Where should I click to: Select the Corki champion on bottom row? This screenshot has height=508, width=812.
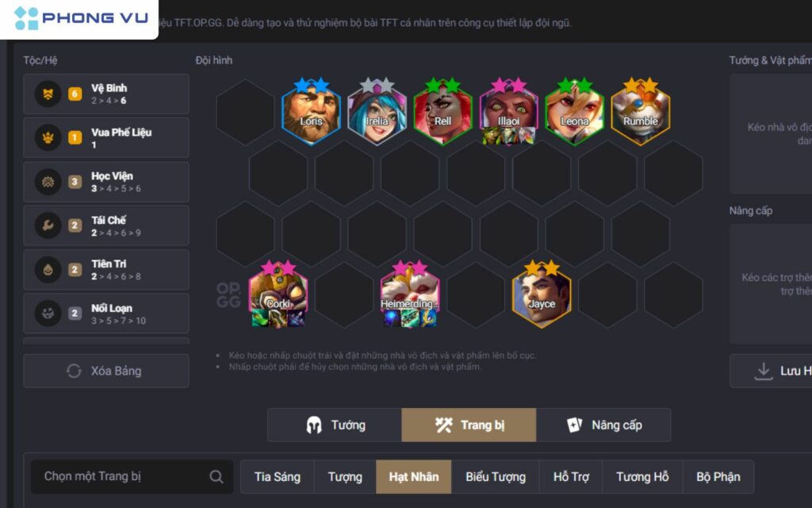pos(278,295)
